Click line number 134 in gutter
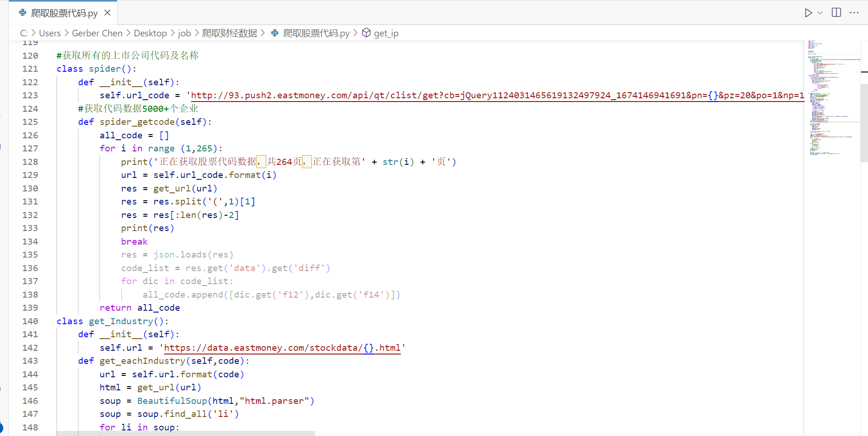 coord(30,241)
